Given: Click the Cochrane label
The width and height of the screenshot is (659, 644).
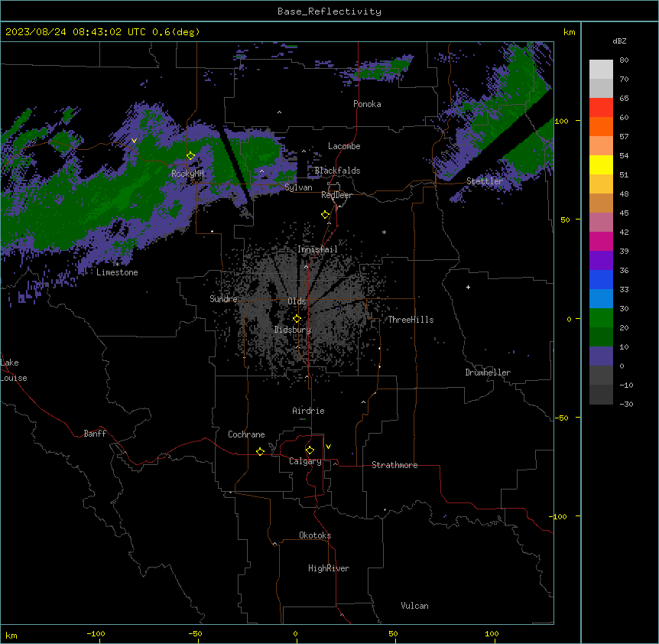Looking at the screenshot, I should [x=246, y=434].
